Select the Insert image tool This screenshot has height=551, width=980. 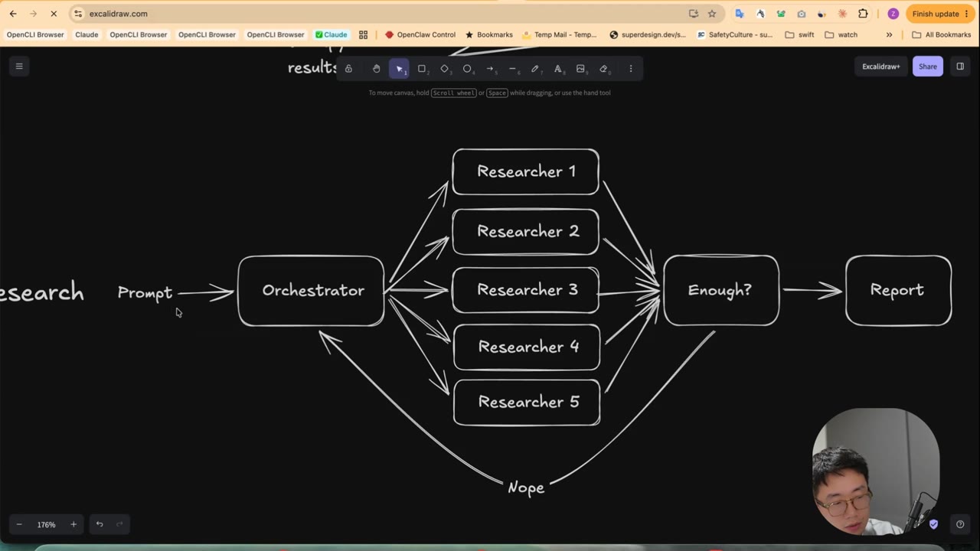tap(580, 69)
